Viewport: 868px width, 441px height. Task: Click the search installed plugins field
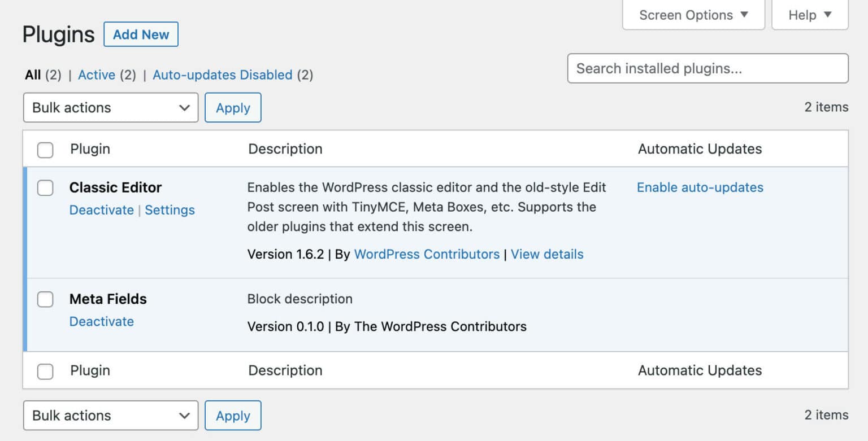click(x=708, y=68)
